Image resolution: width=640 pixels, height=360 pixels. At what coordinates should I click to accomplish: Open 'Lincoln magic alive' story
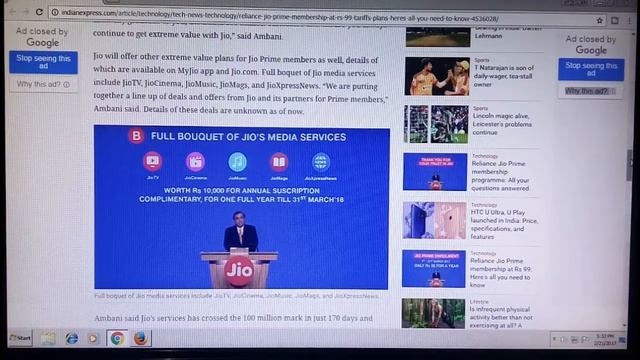pyautogui.click(x=502, y=124)
